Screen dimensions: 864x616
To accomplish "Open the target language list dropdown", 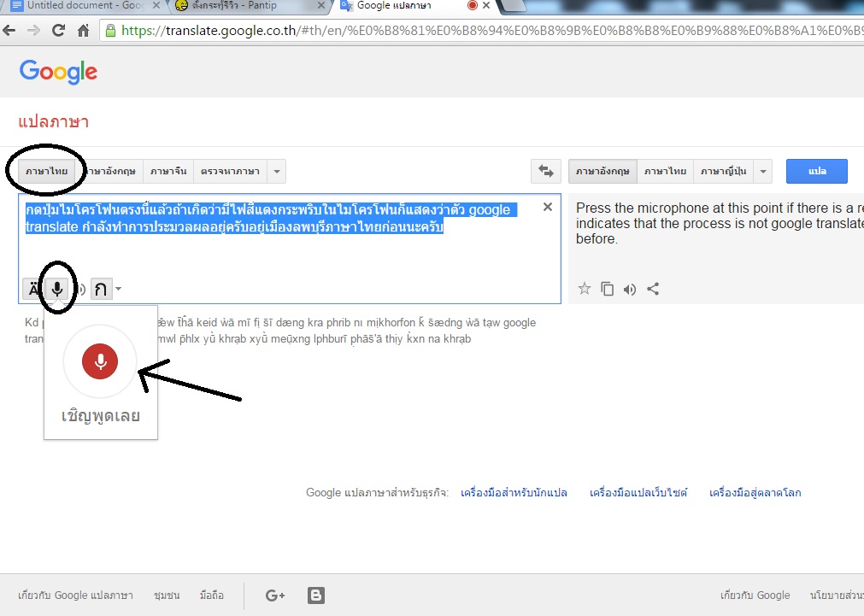I will tap(763, 172).
